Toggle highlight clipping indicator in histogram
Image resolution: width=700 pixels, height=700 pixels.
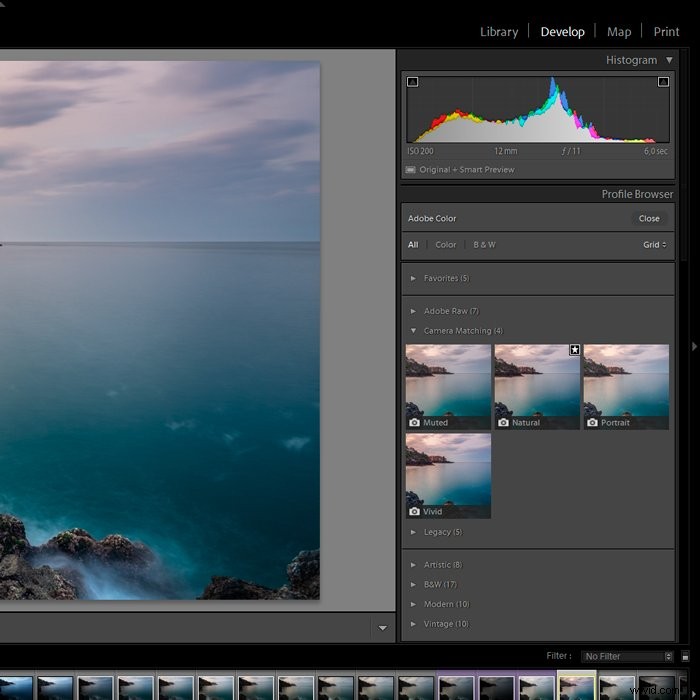(x=663, y=82)
